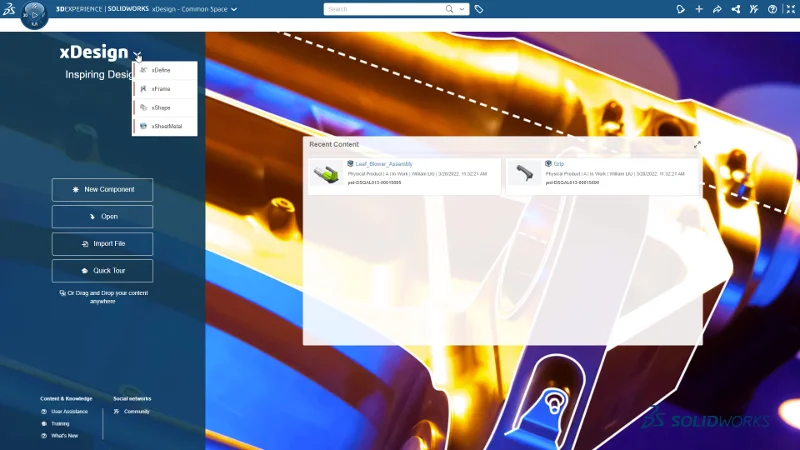Open the search options dropdown arrow

(x=461, y=9)
